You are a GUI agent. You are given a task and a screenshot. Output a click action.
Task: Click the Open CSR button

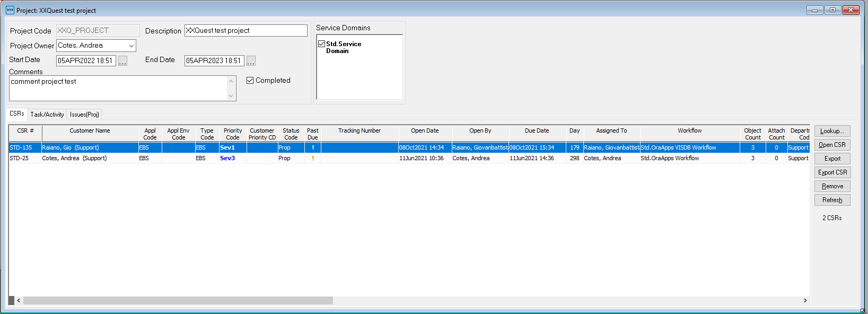[832, 145]
